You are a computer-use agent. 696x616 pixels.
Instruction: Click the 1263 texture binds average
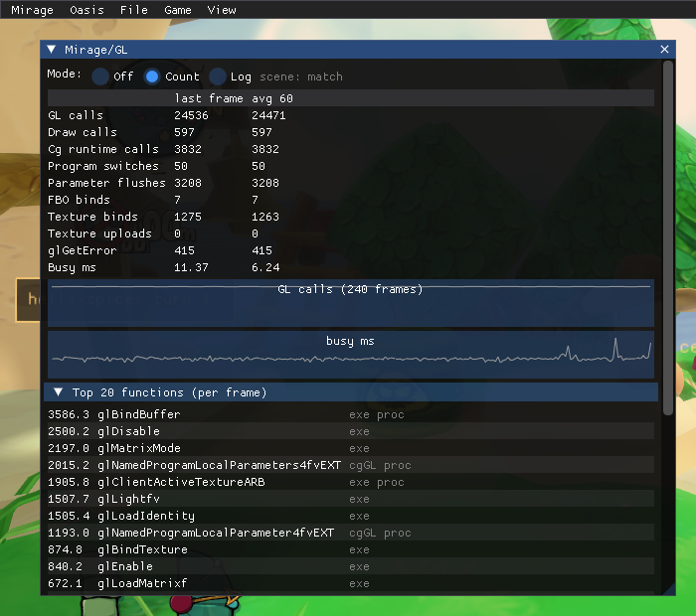265,217
